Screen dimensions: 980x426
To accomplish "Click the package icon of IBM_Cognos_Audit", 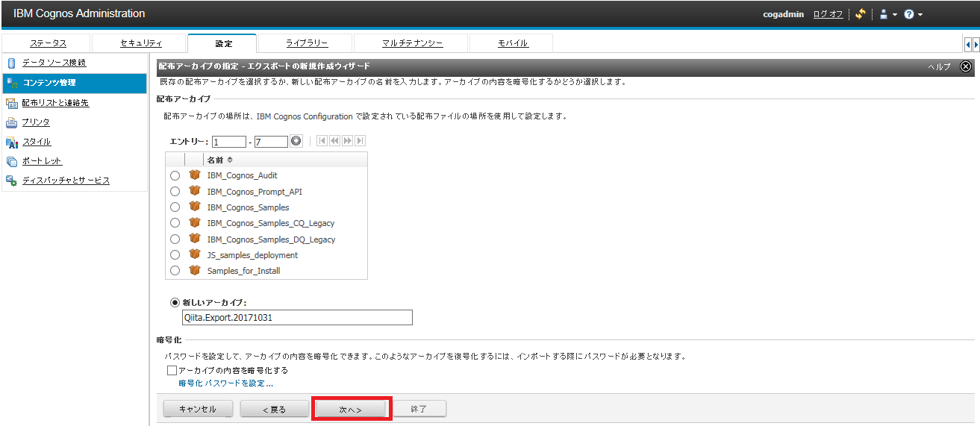I will pyautogui.click(x=195, y=175).
